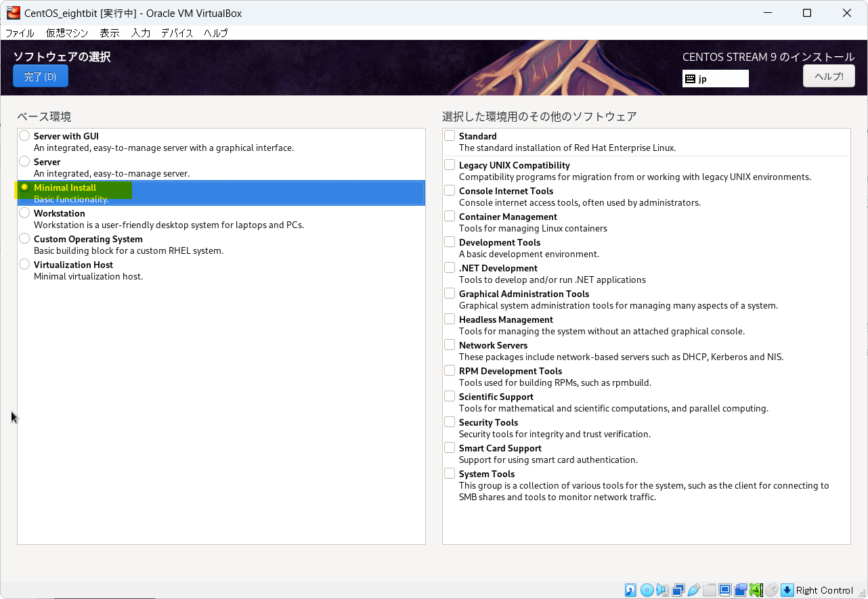The image size is (868, 599).
Task: Check Legacy UNIX Compatibility
Action: click(x=450, y=164)
